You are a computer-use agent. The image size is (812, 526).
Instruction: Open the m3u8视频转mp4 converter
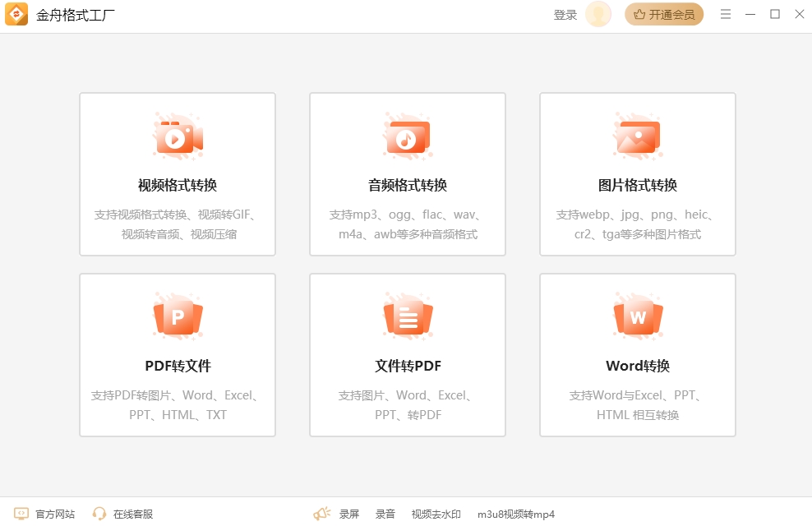(514, 513)
